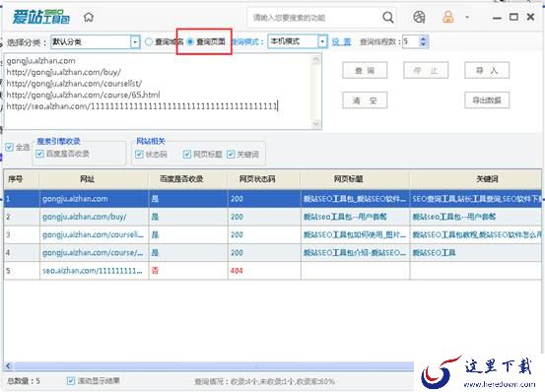Sort by the 关键词 column header
545x392 pixels.
coord(476,179)
